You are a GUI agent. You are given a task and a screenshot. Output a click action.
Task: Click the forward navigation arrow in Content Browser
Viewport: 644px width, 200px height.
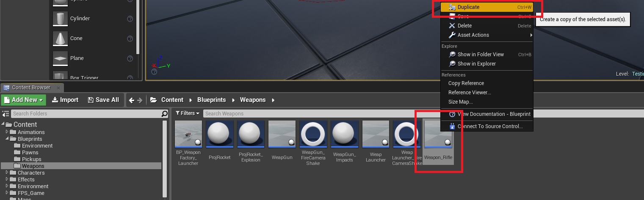140,100
